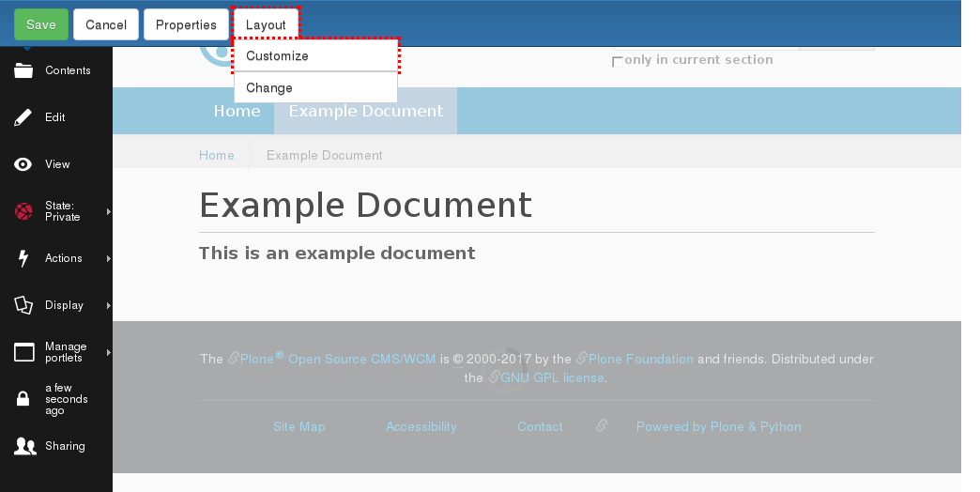Open the Site Map footer link
980x492 pixels.
(299, 426)
